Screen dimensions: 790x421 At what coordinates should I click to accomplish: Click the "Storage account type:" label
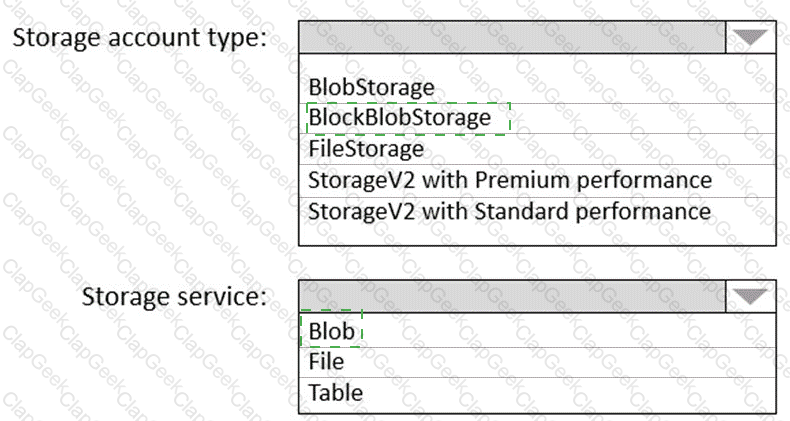[x=140, y=40]
